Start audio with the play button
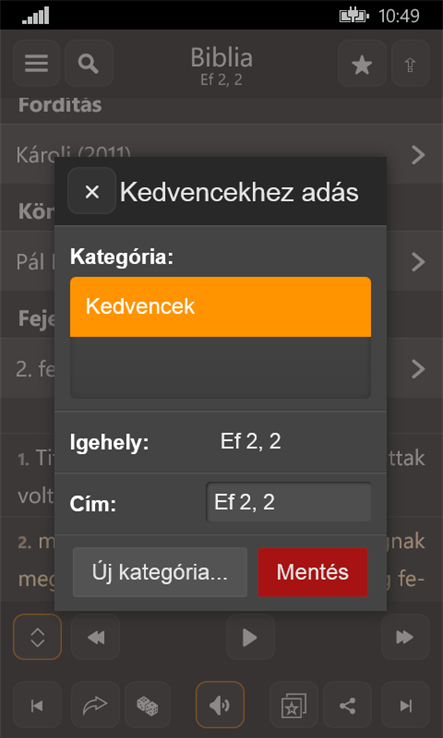This screenshot has height=738, width=443. (x=250, y=637)
